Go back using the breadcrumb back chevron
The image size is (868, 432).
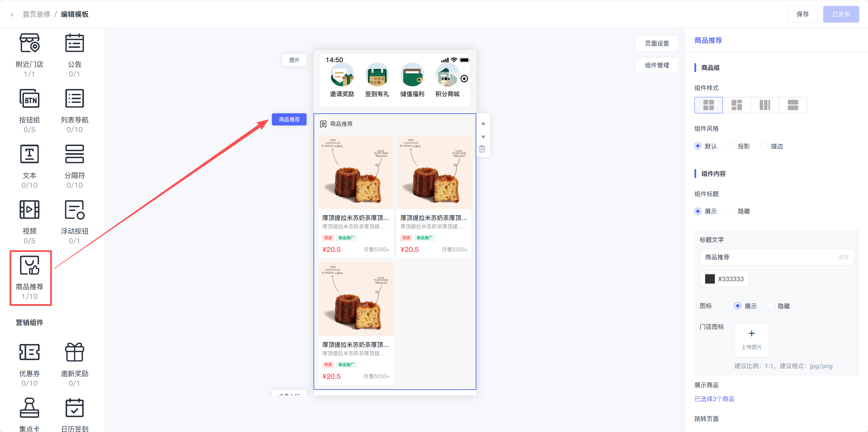(12, 14)
